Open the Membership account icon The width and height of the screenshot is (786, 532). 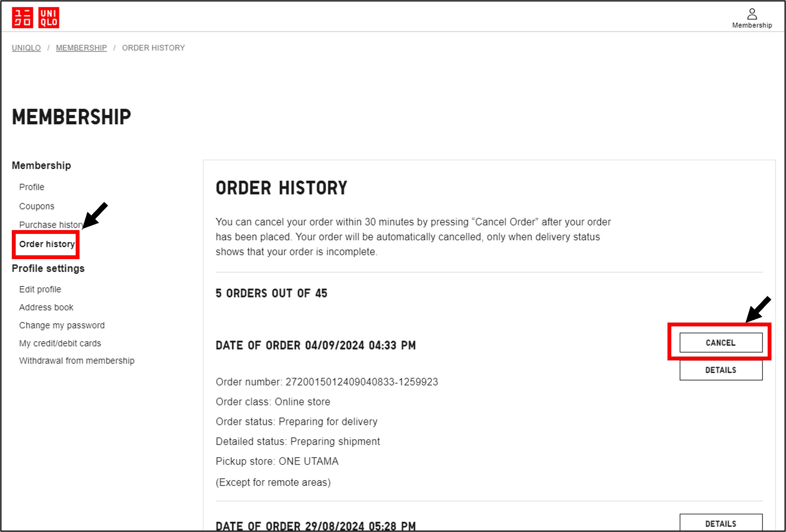coord(752,18)
